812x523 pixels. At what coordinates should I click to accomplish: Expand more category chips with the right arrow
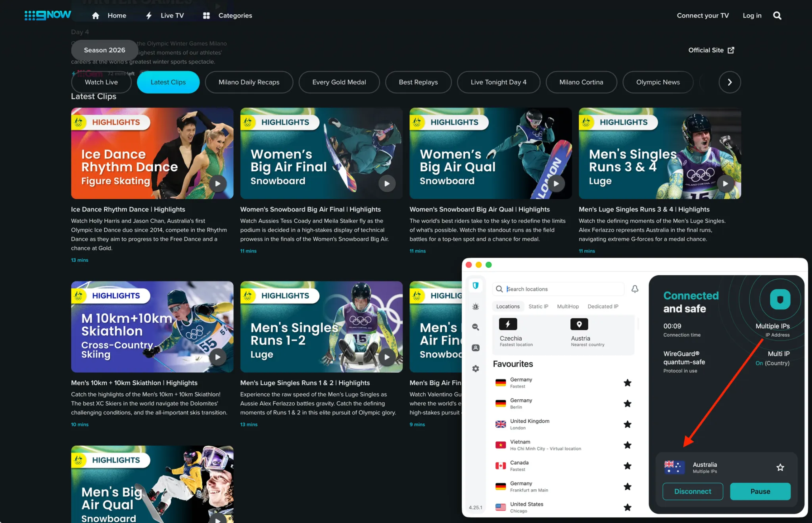pos(729,82)
